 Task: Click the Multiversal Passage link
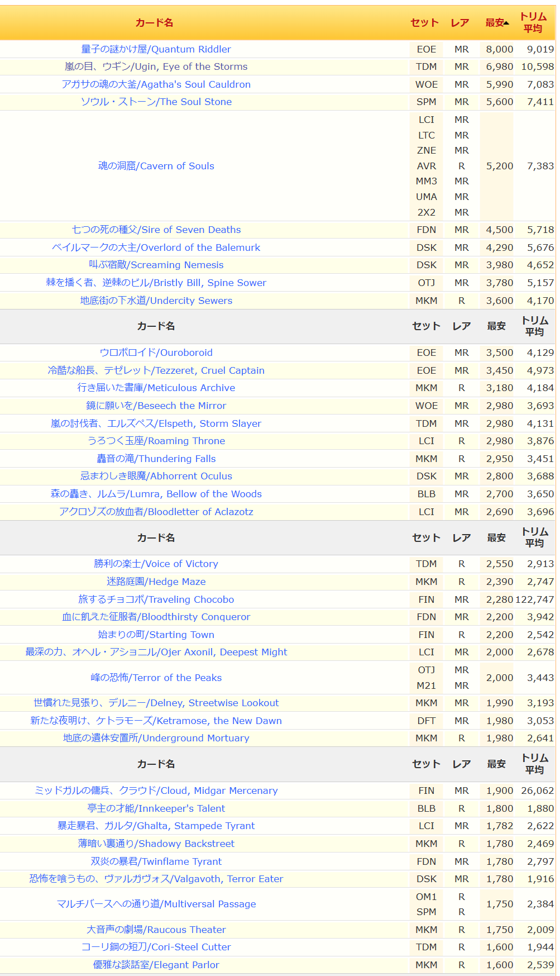156,904
